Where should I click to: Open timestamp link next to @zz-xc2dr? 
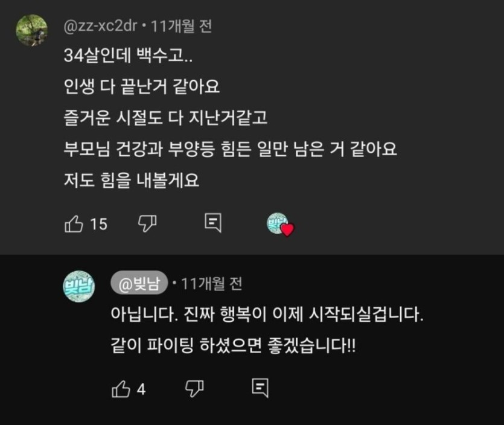tap(181, 27)
